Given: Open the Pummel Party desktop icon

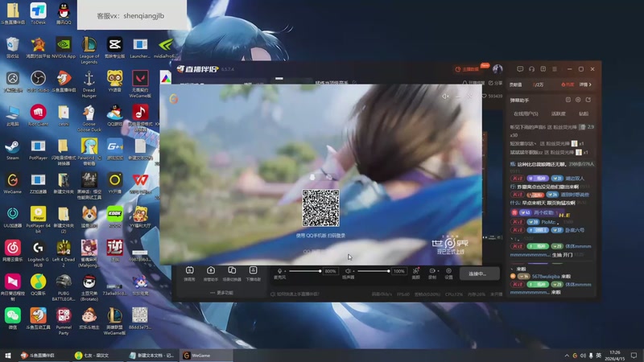Looking at the screenshot, I should (x=64, y=321).
